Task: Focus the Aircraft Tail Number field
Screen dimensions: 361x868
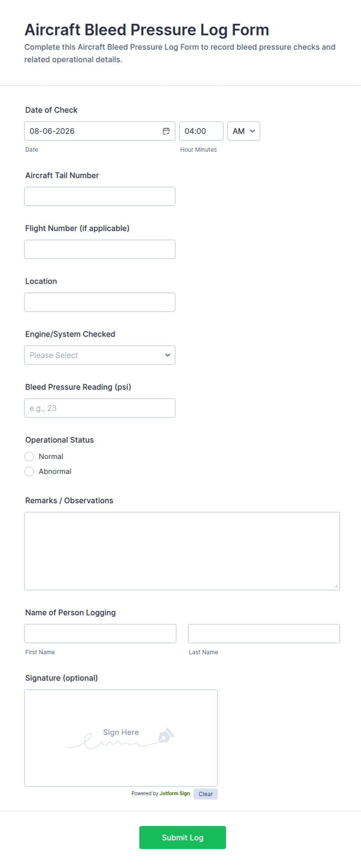Action: pyautogui.click(x=100, y=197)
